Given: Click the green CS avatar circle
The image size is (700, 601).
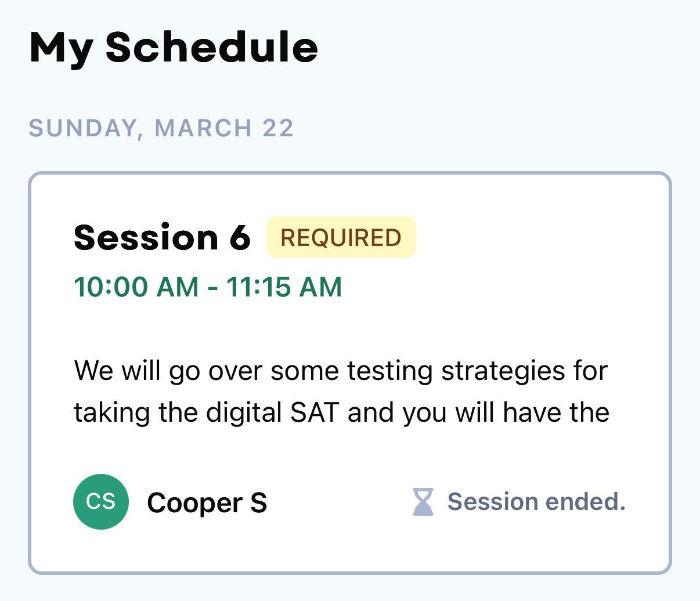Looking at the screenshot, I should (101, 502).
